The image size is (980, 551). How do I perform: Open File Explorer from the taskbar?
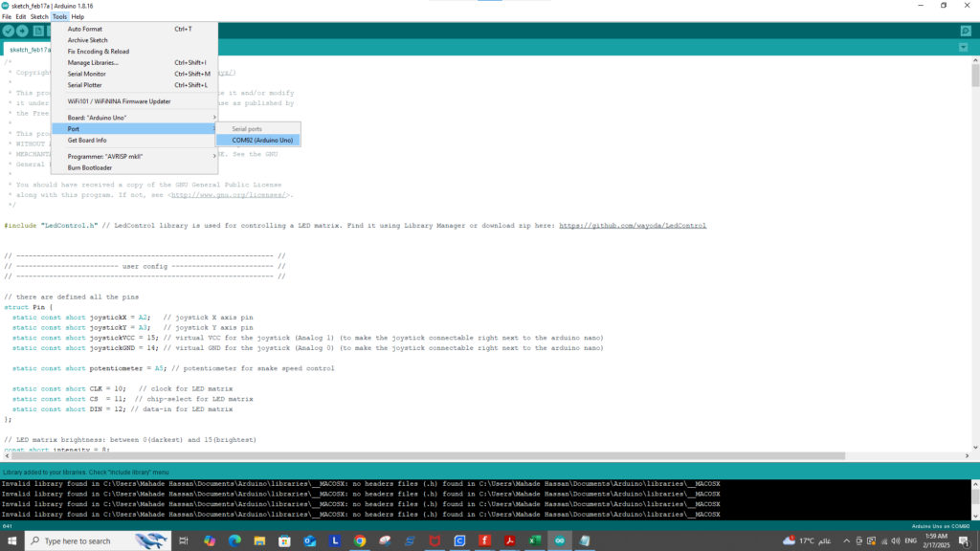(259, 541)
